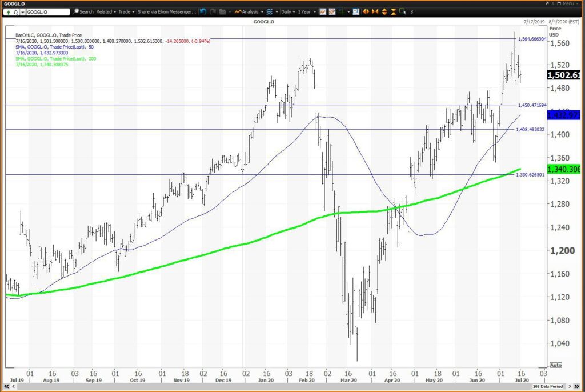Screen dimensions: 585x392
Task: Undo the last chart action
Action: pos(203,11)
